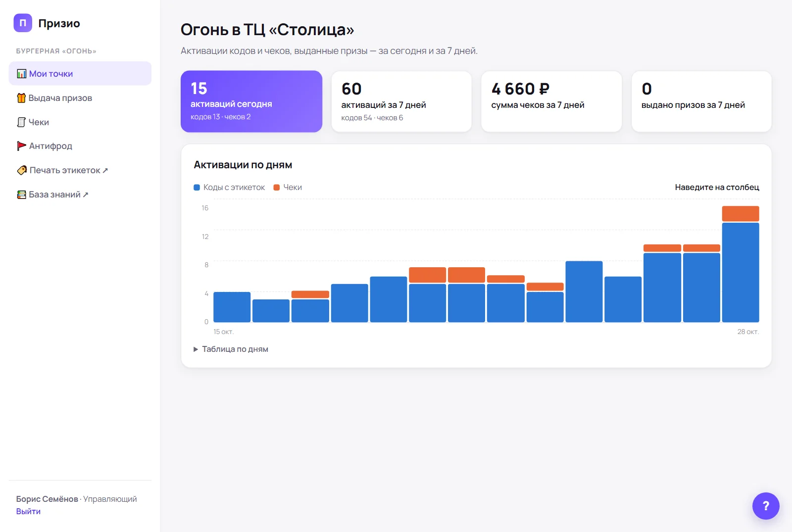Click the blue Коды с этикеток legend swatch
This screenshot has height=532, width=792.
click(197, 188)
